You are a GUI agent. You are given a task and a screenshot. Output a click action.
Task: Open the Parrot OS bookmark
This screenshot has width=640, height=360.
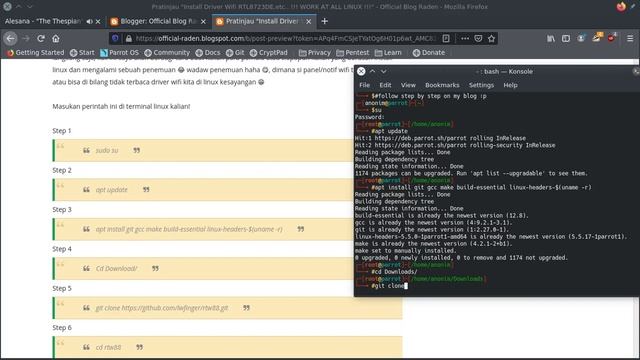[x=119, y=53]
